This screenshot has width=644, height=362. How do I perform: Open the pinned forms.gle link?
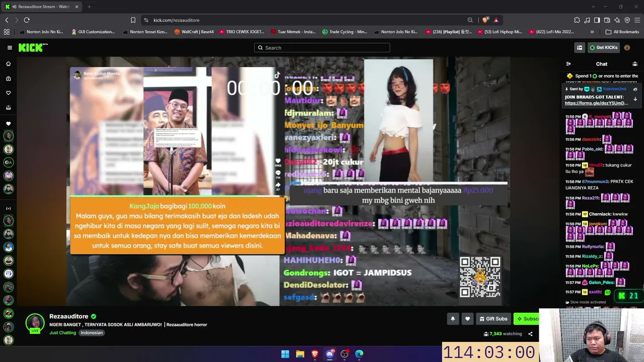pyautogui.click(x=596, y=103)
